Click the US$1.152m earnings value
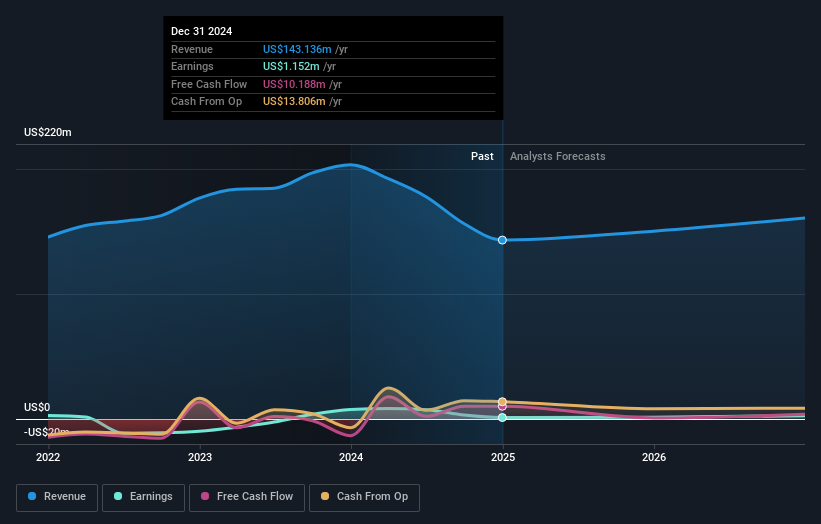This screenshot has width=821, height=524. pyautogui.click(x=291, y=66)
